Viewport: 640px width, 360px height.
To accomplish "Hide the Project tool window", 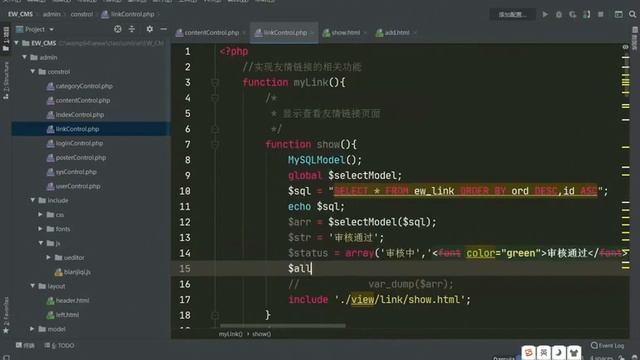I will 164,29.
